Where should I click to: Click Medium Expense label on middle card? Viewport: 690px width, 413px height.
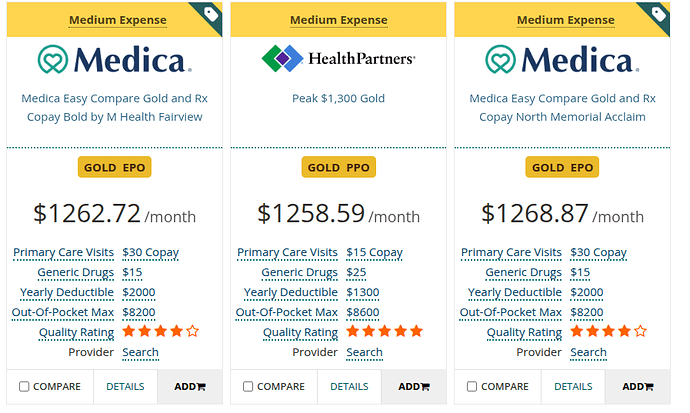[x=338, y=20]
